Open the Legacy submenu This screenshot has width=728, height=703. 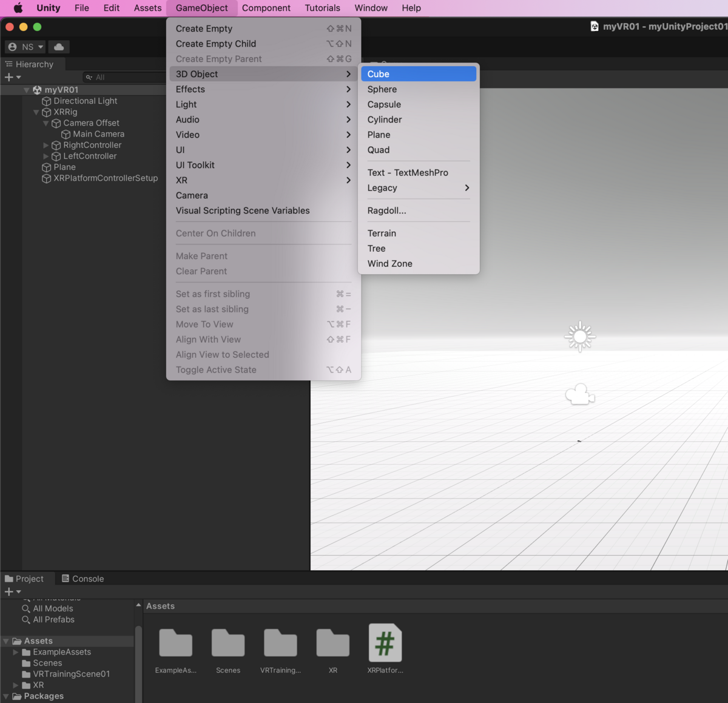click(419, 187)
